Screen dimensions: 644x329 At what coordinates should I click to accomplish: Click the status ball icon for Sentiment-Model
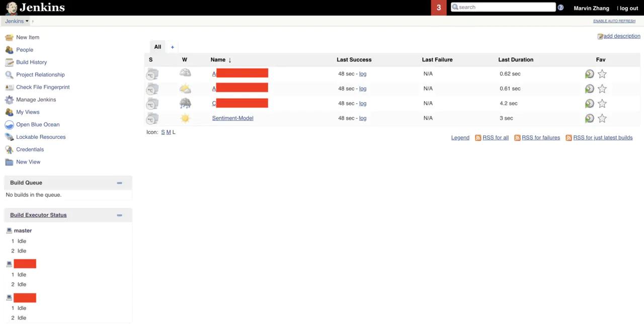[x=152, y=119]
